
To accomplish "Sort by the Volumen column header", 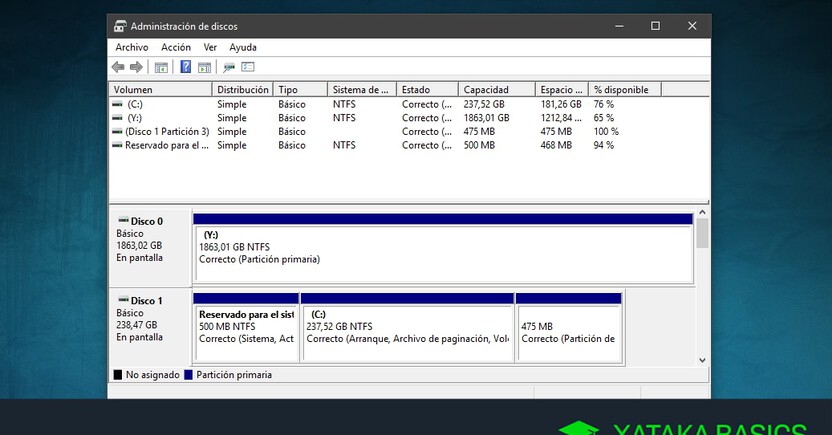I will click(160, 90).
